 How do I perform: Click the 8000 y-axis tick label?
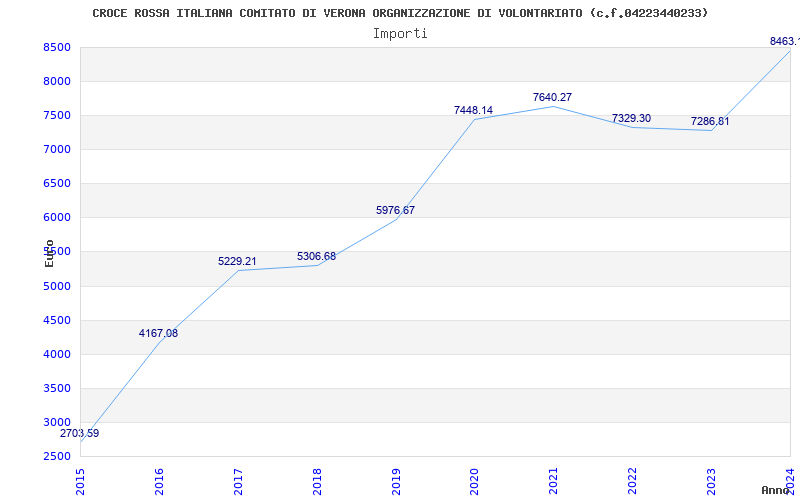pyautogui.click(x=57, y=82)
